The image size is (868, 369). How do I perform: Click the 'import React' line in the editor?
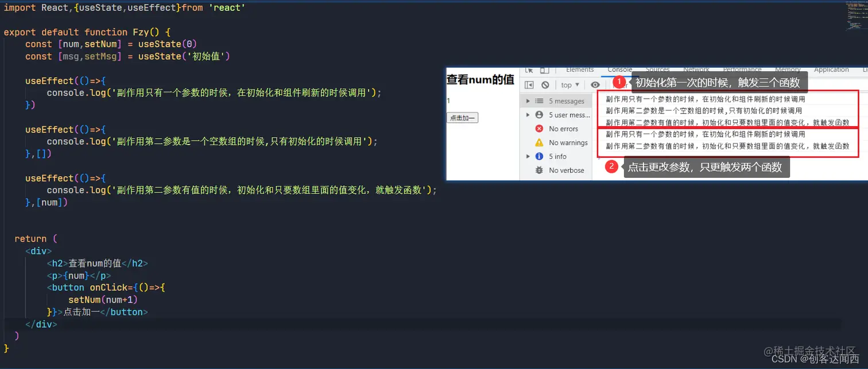tap(125, 8)
